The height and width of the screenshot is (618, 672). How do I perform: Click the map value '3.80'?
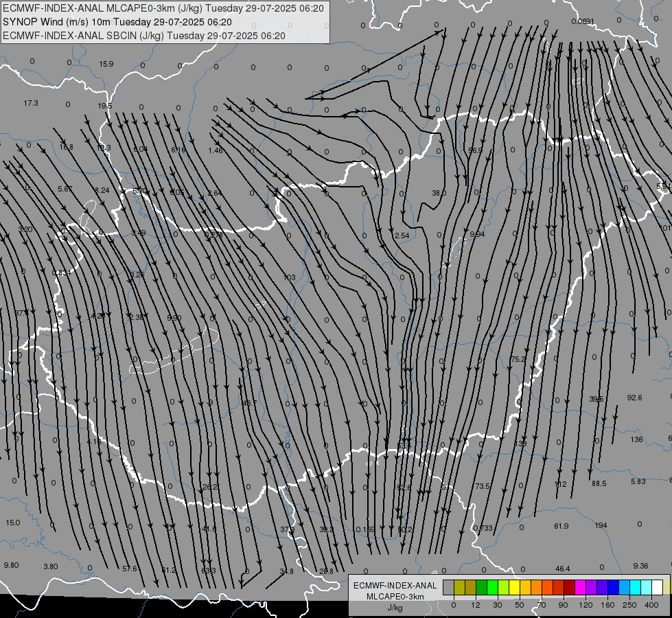point(51,566)
